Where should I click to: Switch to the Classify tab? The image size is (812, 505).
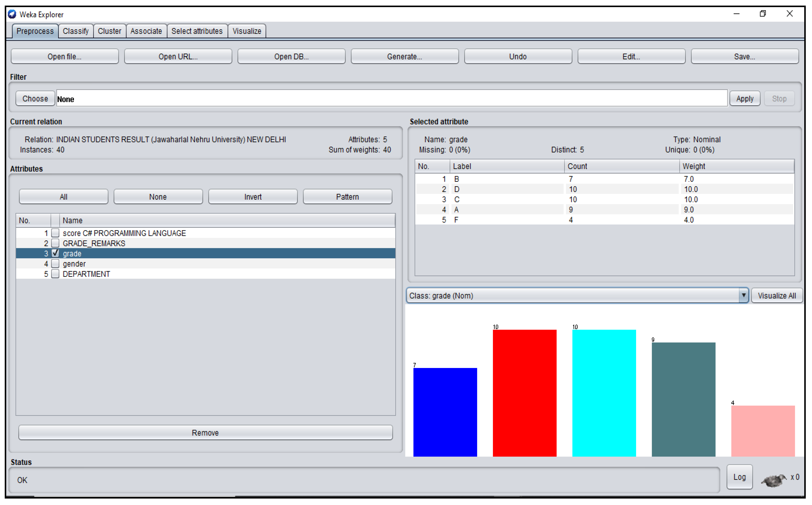coord(76,31)
